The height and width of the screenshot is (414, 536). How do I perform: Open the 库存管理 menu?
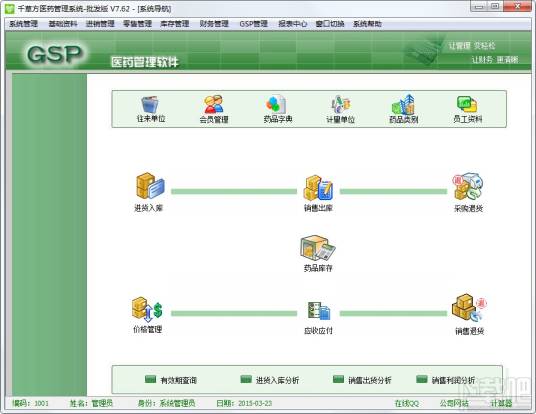[175, 24]
